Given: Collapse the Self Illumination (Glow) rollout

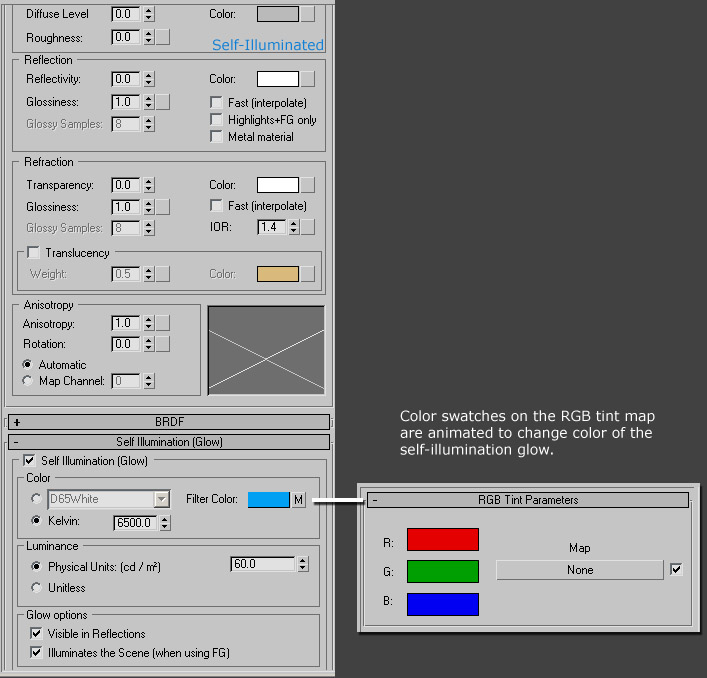Looking at the screenshot, I should pos(169,442).
